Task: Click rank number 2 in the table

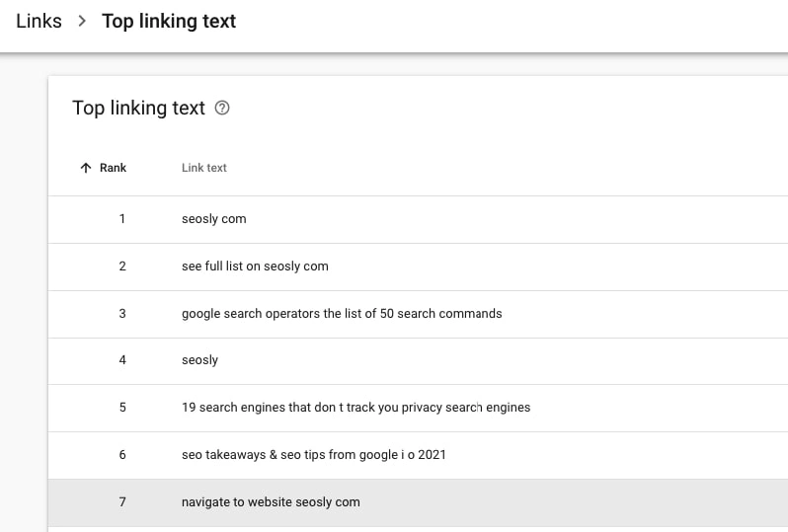Action: pos(122,266)
